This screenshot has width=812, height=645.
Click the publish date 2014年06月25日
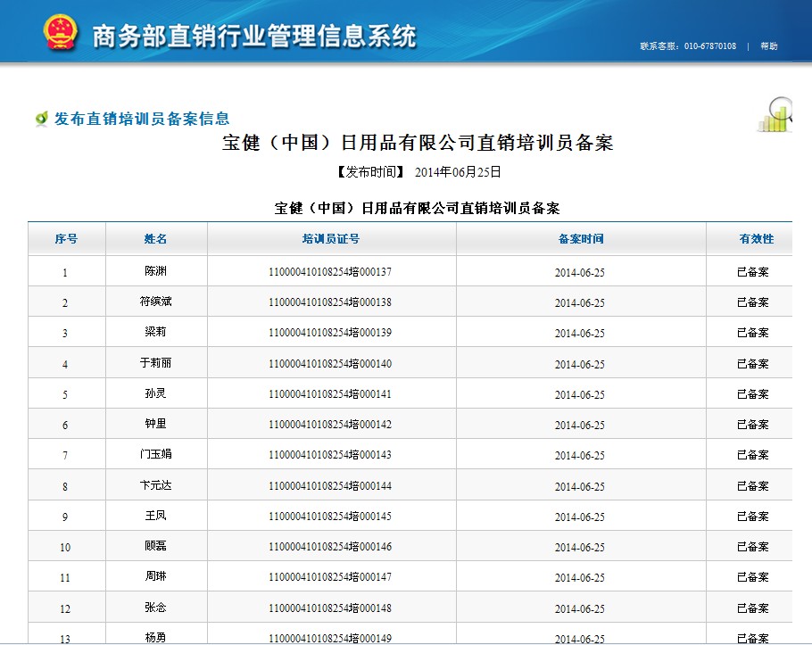coord(458,171)
